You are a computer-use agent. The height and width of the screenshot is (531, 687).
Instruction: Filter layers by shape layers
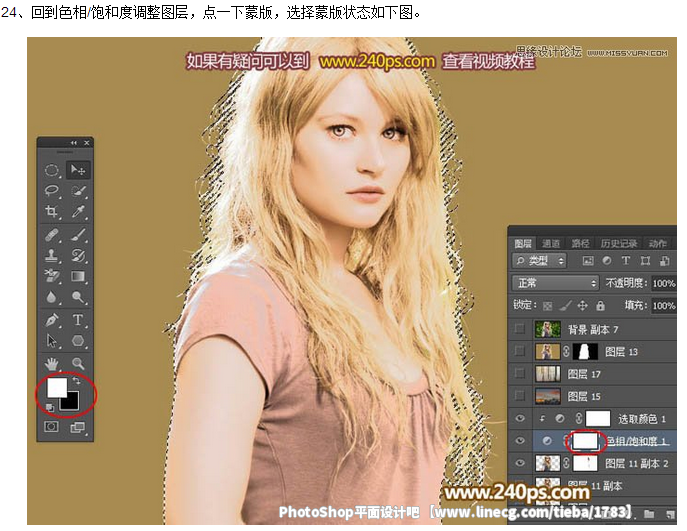click(645, 261)
